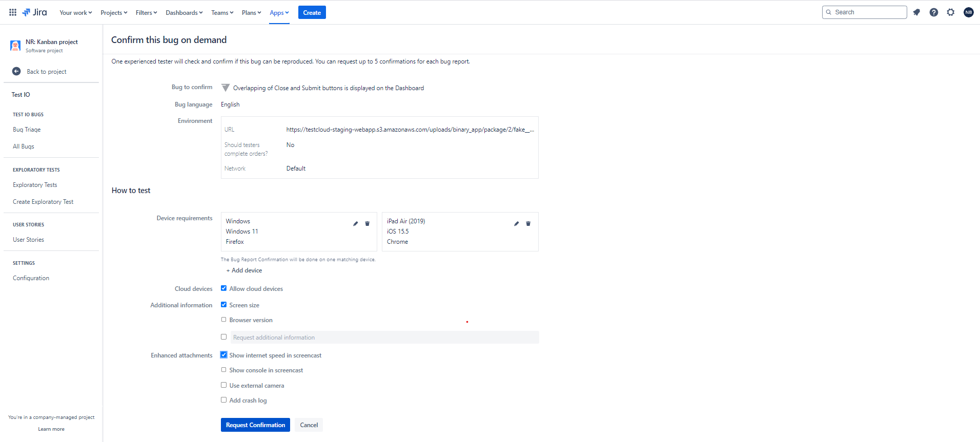Expand the Teams dropdown
The height and width of the screenshot is (442, 980).
(x=222, y=13)
